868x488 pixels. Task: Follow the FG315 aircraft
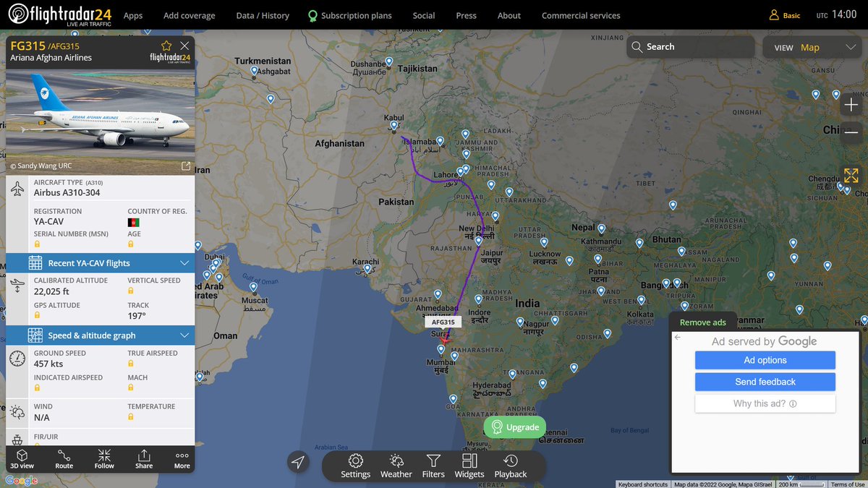click(104, 459)
